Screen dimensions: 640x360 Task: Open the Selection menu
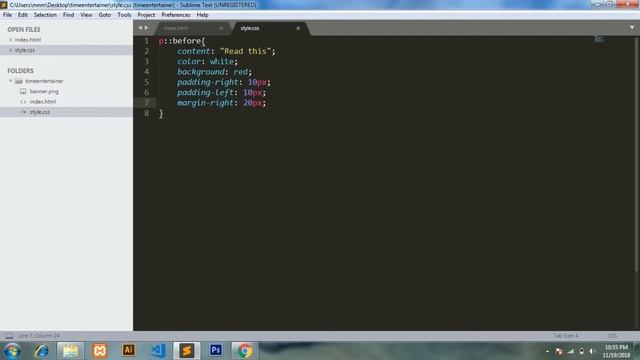45,15
